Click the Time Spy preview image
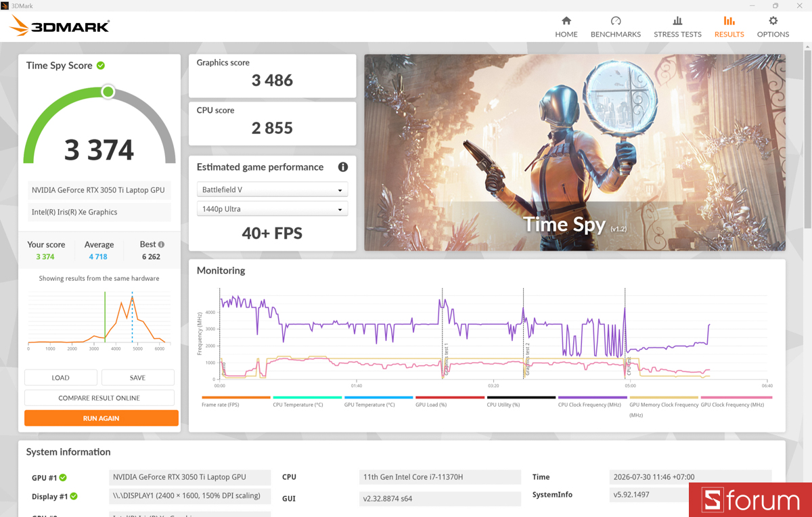Viewport: 812px width, 517px height. 575,153
